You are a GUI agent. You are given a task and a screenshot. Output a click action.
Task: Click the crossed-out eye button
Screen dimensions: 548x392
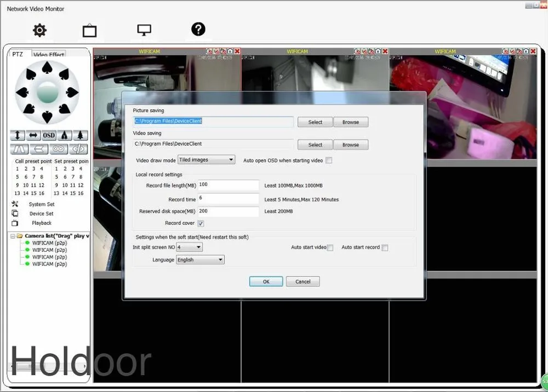click(x=78, y=149)
